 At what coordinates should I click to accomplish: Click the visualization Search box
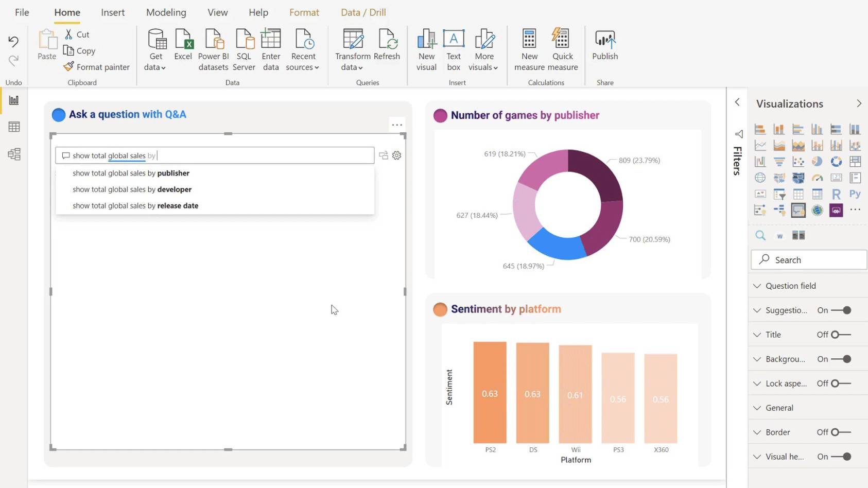[x=808, y=259]
